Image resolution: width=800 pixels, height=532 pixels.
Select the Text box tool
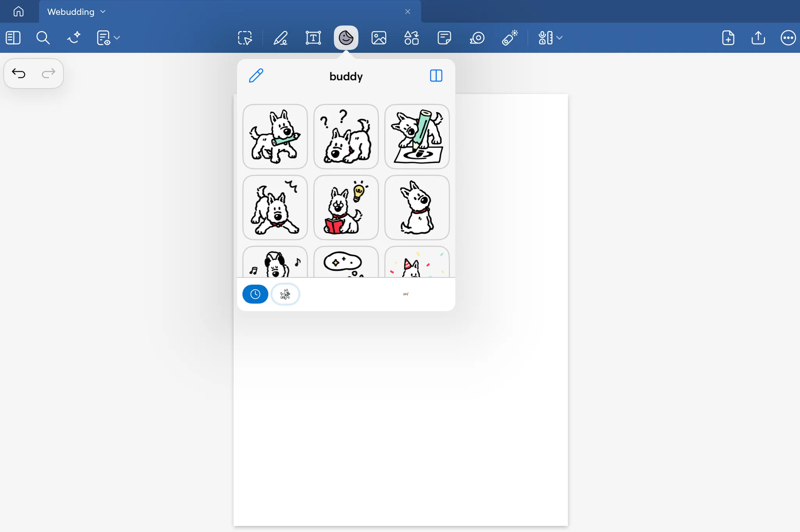point(313,38)
